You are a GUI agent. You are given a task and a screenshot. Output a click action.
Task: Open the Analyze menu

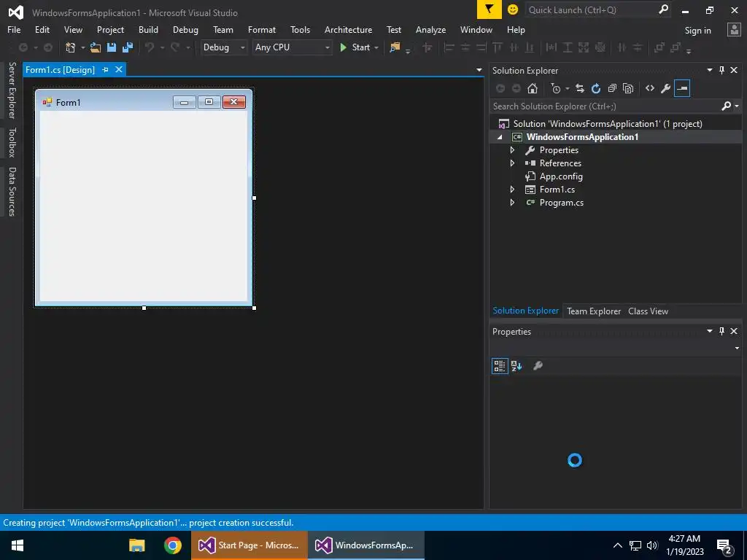pyautogui.click(x=430, y=29)
